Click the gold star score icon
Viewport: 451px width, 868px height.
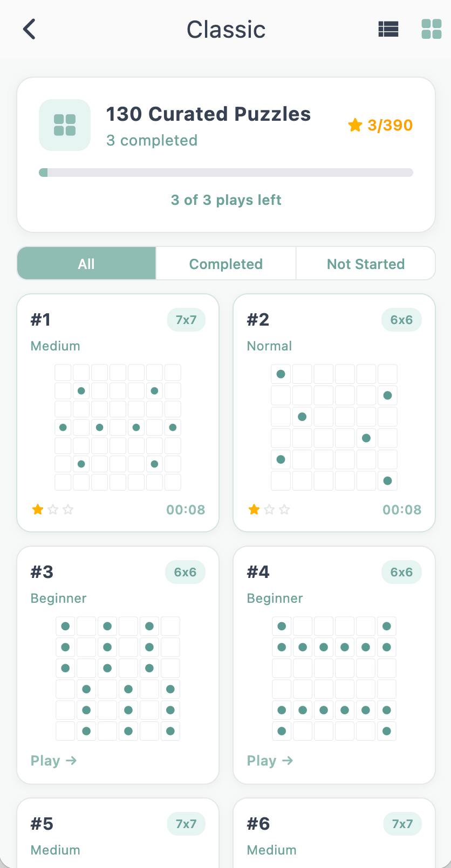(355, 125)
